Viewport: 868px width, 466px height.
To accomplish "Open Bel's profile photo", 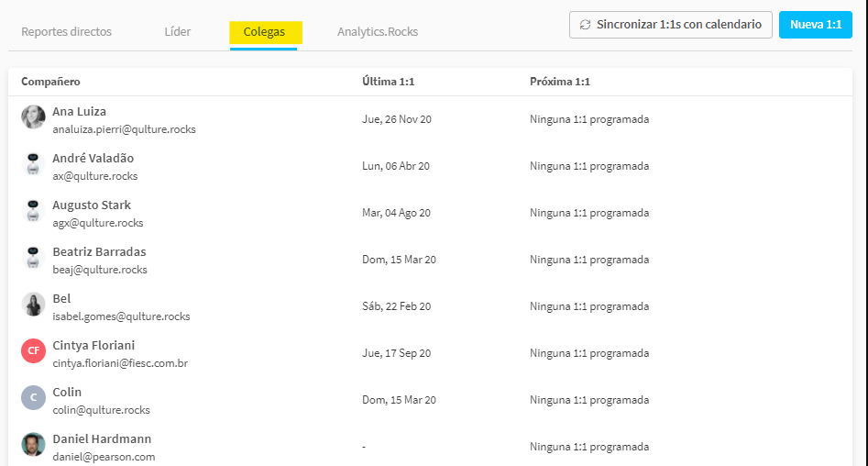I will point(33,305).
